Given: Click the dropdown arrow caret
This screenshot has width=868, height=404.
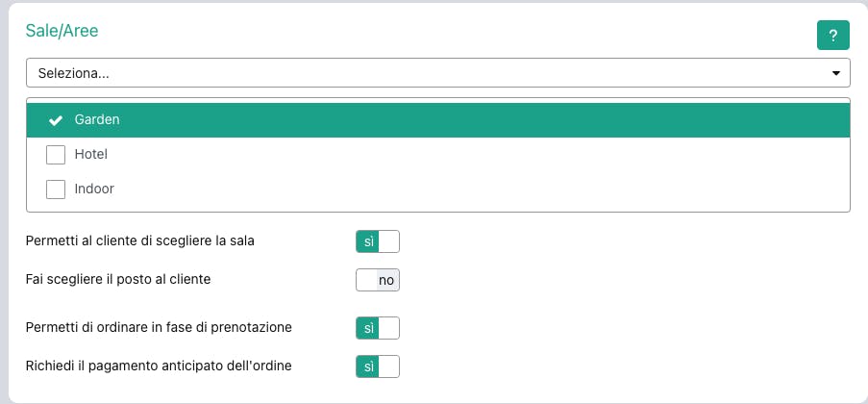Looking at the screenshot, I should pos(835,73).
